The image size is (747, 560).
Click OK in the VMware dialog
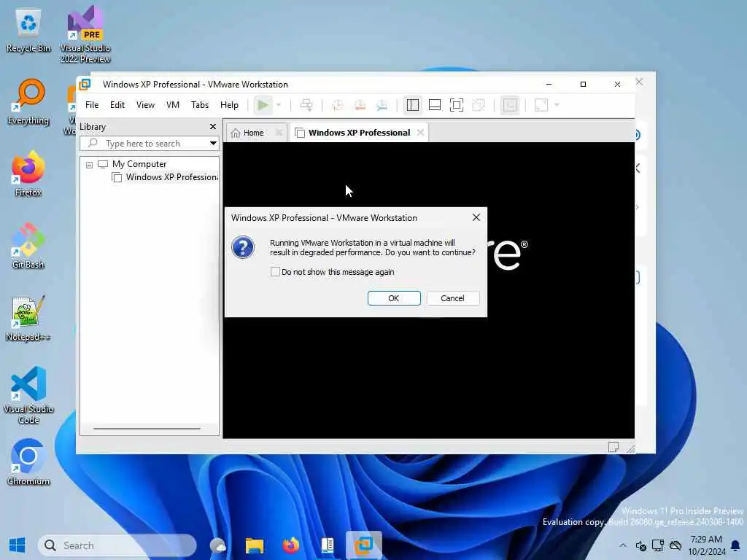(x=394, y=298)
